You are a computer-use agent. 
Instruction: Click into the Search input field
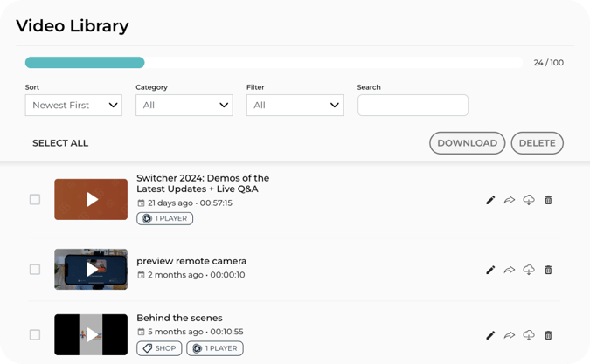[x=413, y=106]
